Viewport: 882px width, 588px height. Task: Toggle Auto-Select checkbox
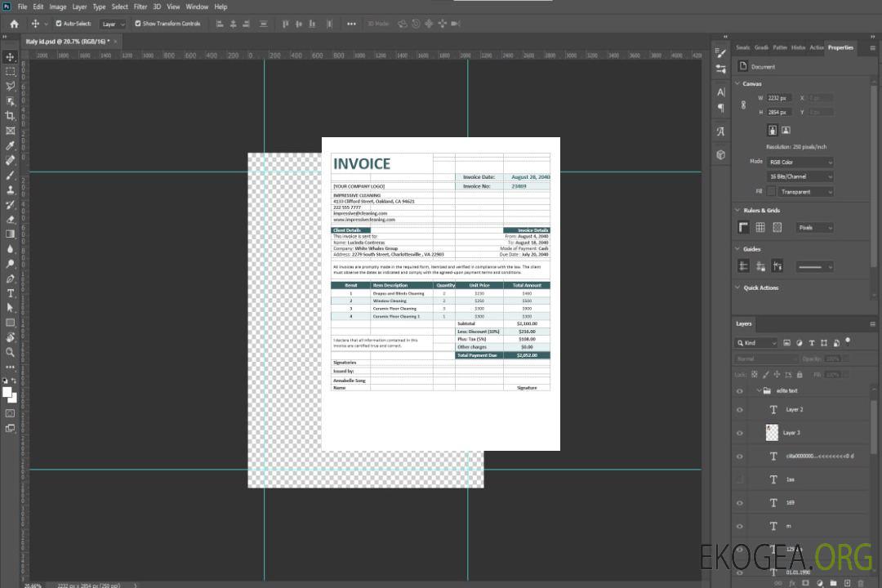59,24
